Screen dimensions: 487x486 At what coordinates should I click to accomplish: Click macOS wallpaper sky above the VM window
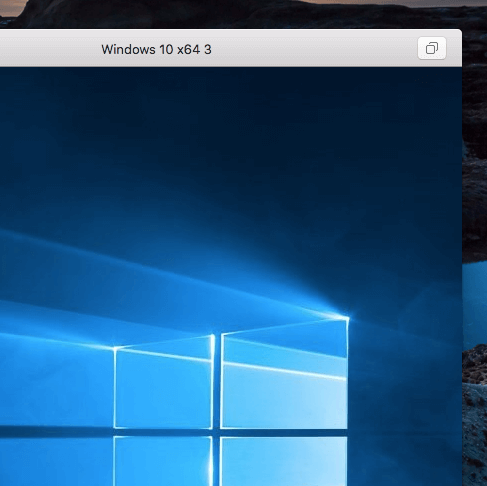(233, 13)
